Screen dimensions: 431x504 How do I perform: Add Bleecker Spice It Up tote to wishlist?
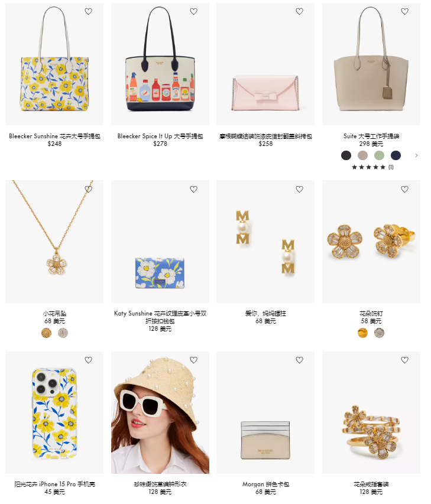coord(194,12)
